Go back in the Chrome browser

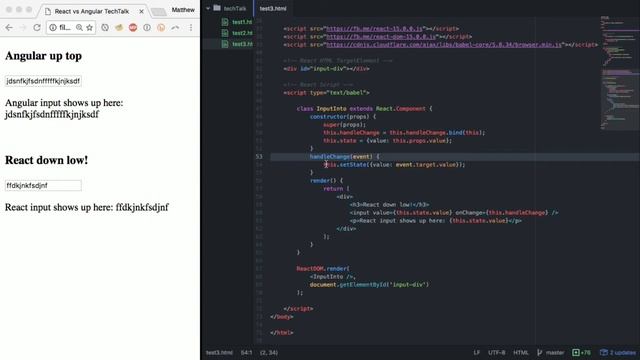click(x=9, y=27)
